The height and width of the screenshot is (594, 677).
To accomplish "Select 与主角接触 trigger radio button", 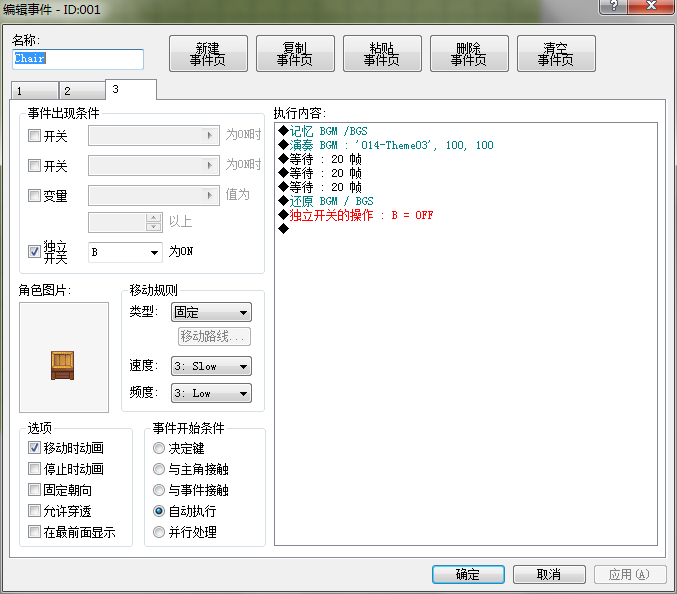I will [x=159, y=469].
